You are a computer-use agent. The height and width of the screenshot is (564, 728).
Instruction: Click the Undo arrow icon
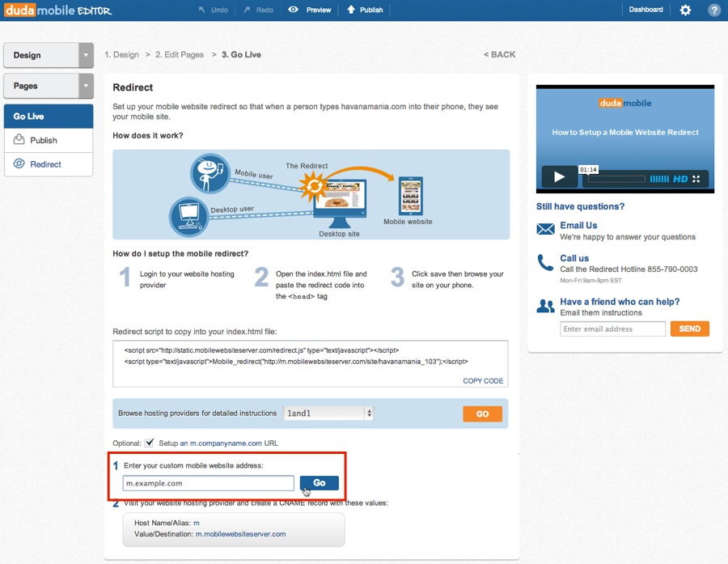pos(201,10)
